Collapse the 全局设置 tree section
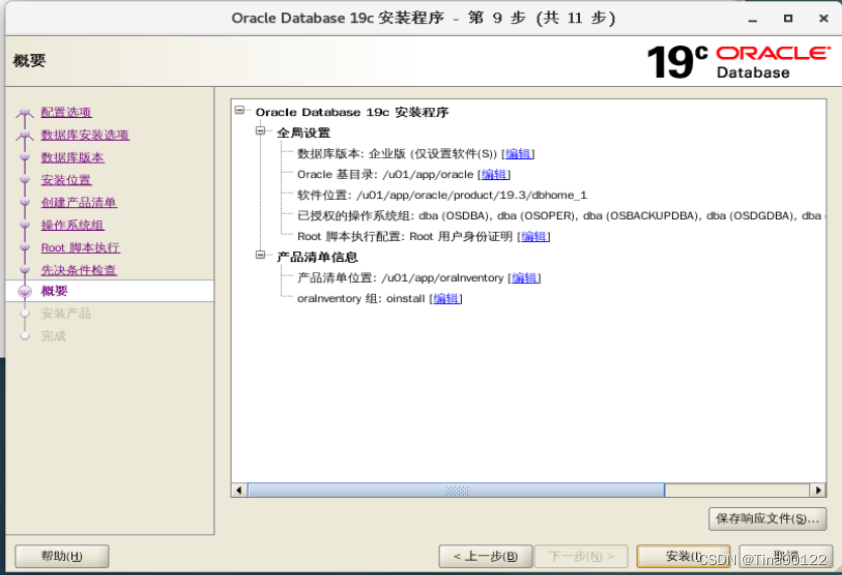 point(260,130)
